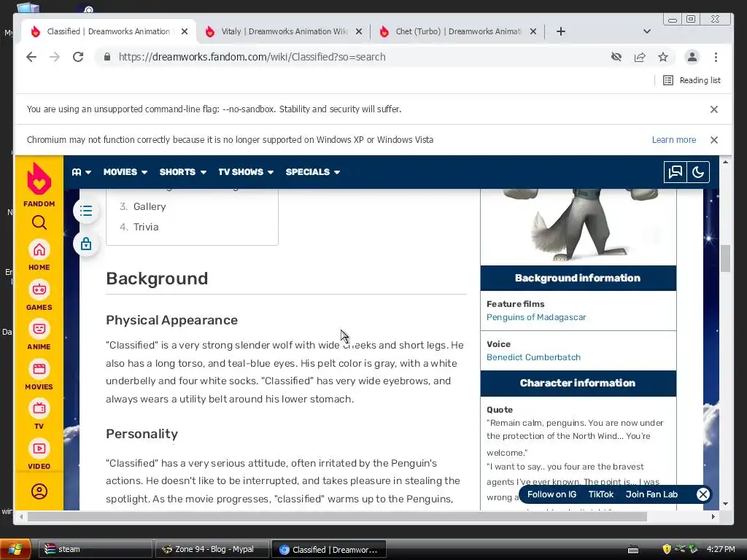
Task: Click the security shield tray icon
Action: point(667,549)
